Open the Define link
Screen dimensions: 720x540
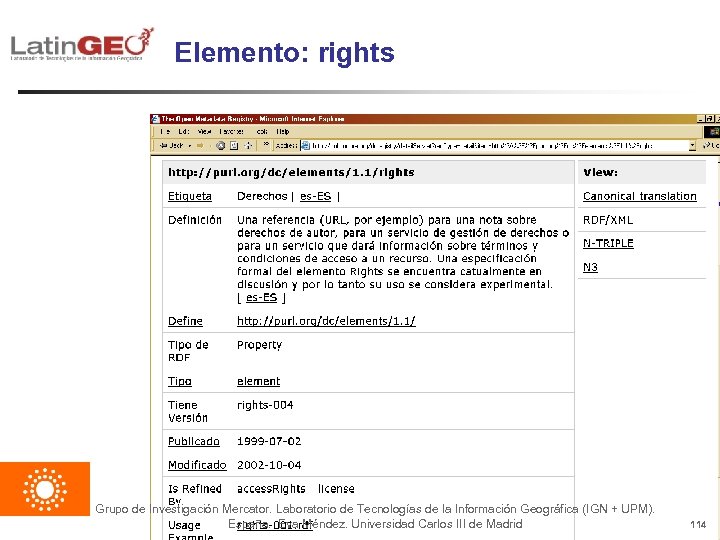(185, 321)
